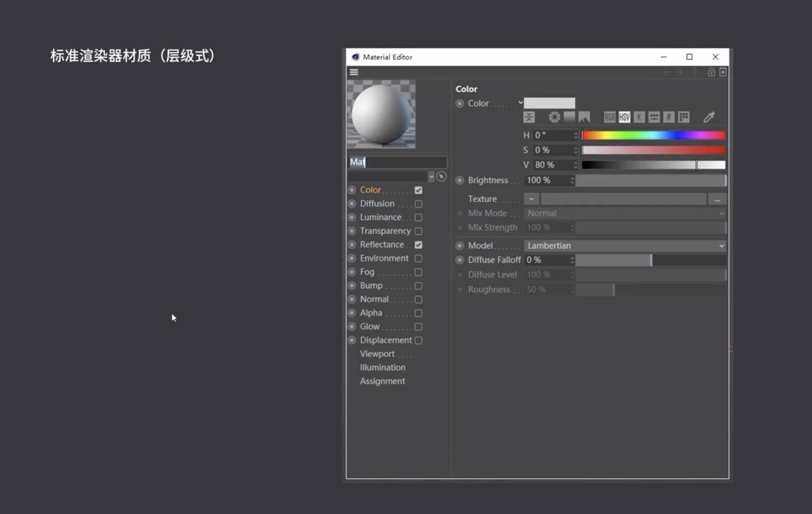The width and height of the screenshot is (812, 514).
Task: Click the material name field 'Mat'
Action: pos(397,162)
